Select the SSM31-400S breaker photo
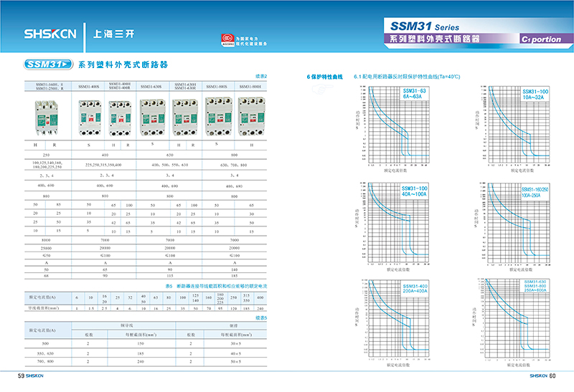 point(89,115)
